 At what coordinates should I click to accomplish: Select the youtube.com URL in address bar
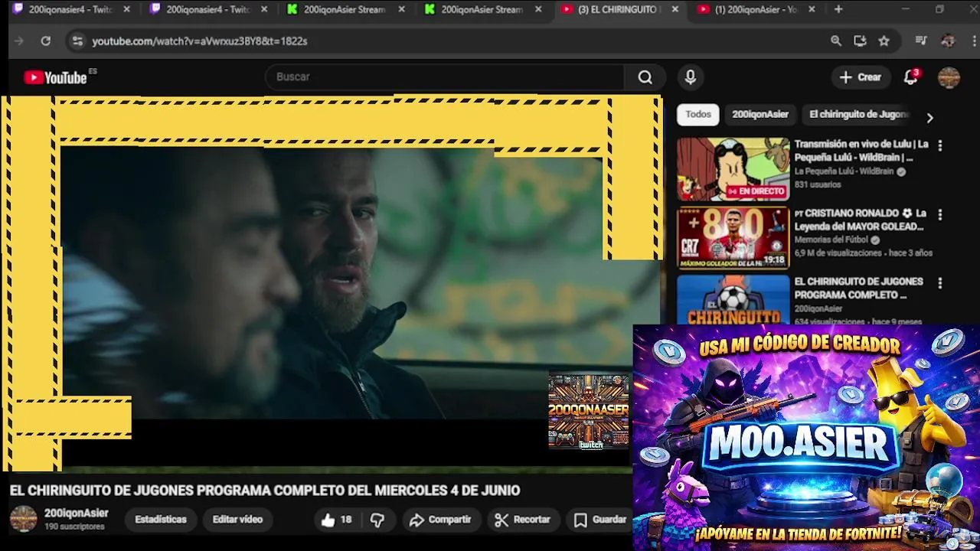pos(200,41)
